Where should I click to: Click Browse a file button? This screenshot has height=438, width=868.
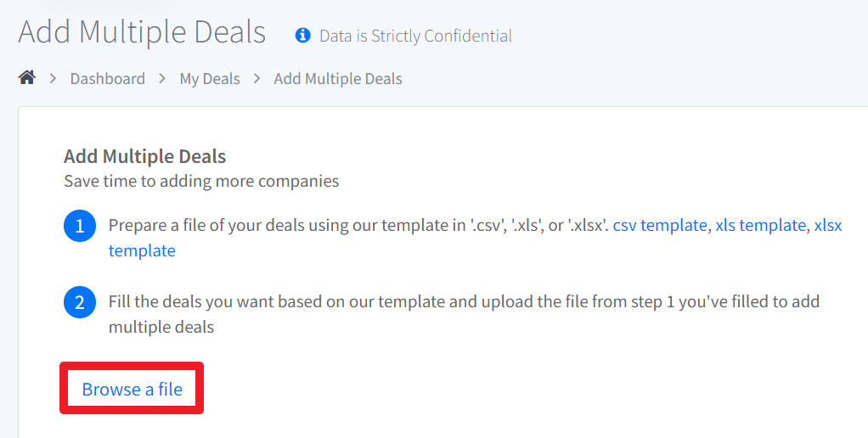tap(132, 389)
